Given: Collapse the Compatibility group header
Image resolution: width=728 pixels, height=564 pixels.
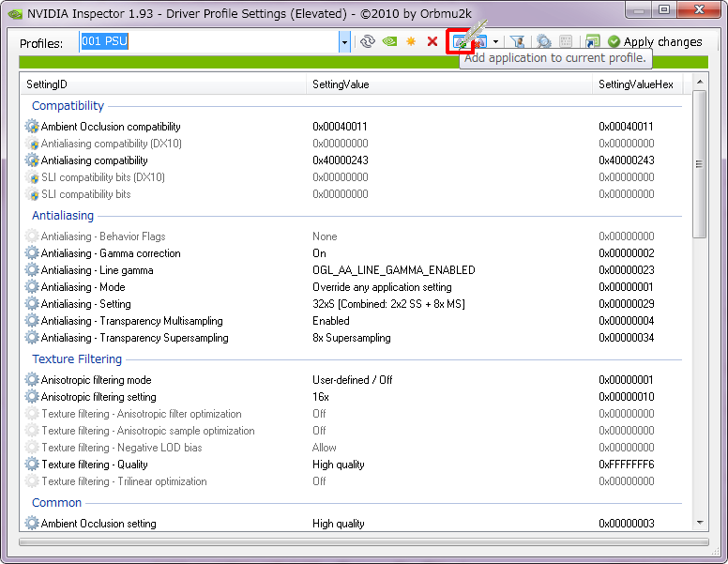Looking at the screenshot, I should pyautogui.click(x=68, y=106).
